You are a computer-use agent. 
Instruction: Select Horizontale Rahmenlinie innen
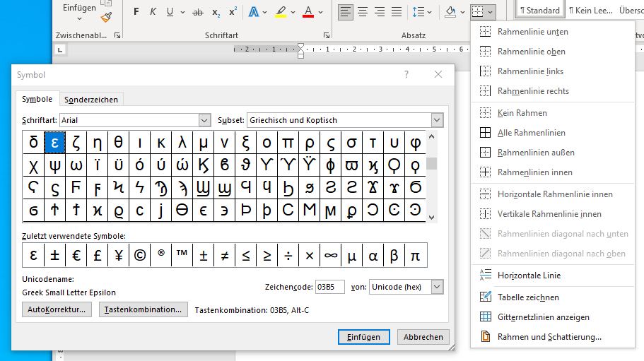click(x=552, y=194)
